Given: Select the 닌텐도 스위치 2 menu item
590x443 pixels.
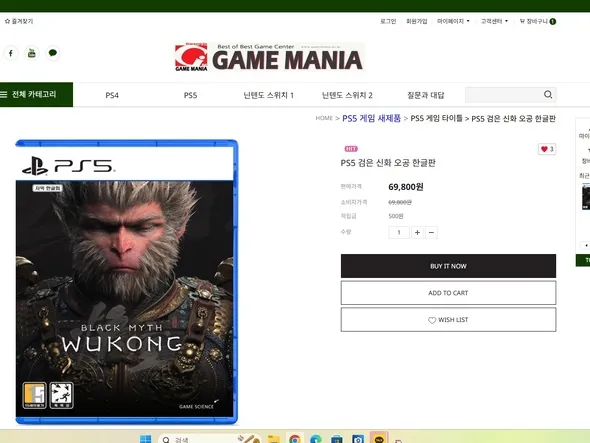Looking at the screenshot, I should click(347, 95).
